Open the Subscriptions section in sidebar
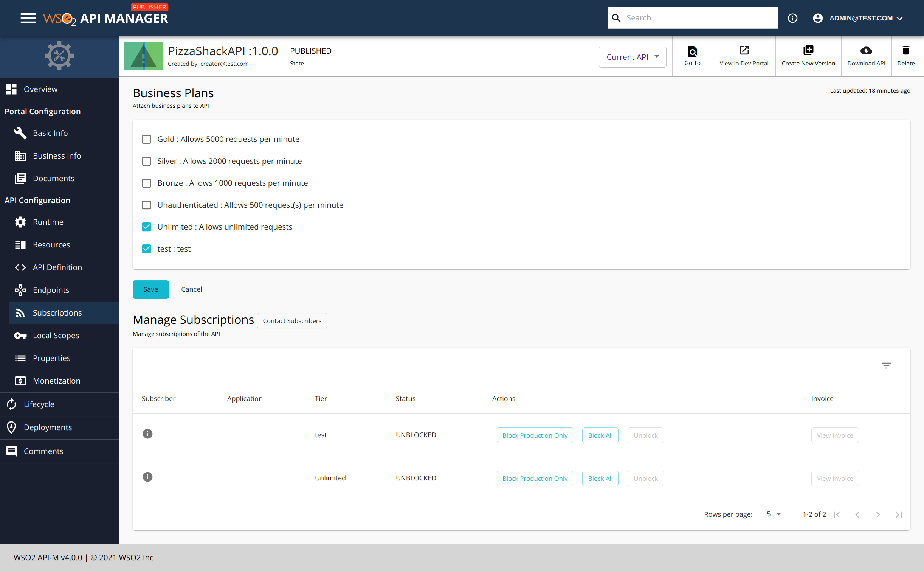Image resolution: width=924 pixels, height=572 pixels. pos(57,312)
